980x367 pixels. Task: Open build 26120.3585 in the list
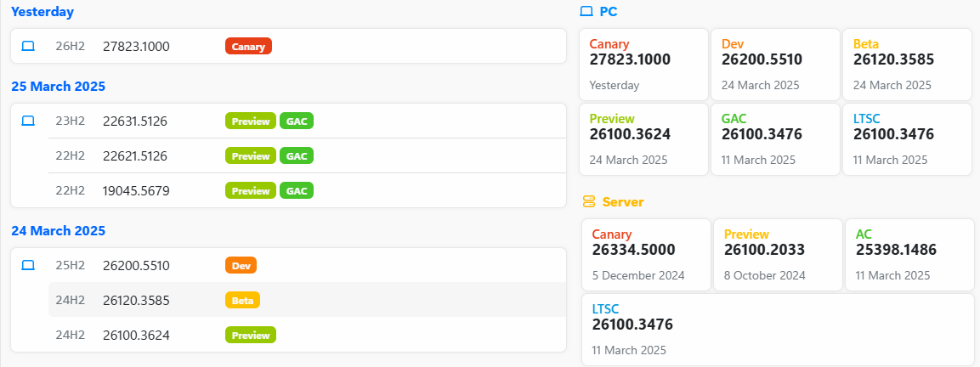tap(136, 300)
